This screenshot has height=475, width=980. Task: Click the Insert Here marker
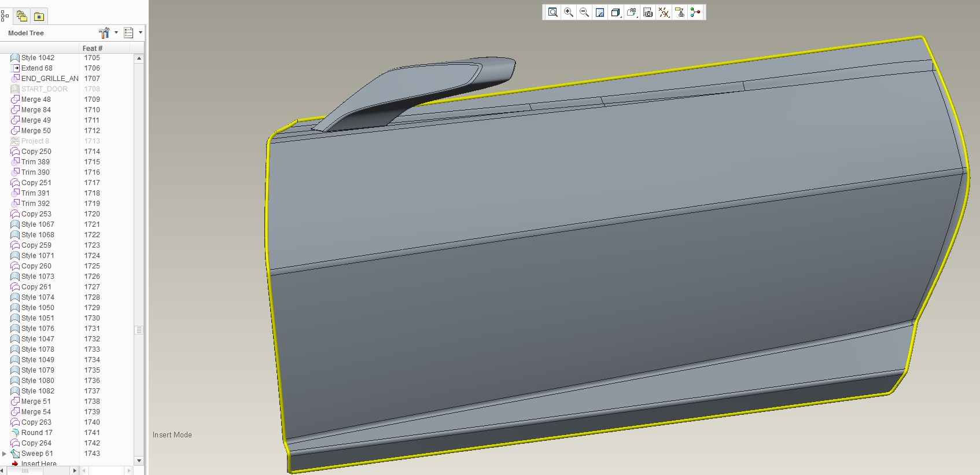(34, 463)
